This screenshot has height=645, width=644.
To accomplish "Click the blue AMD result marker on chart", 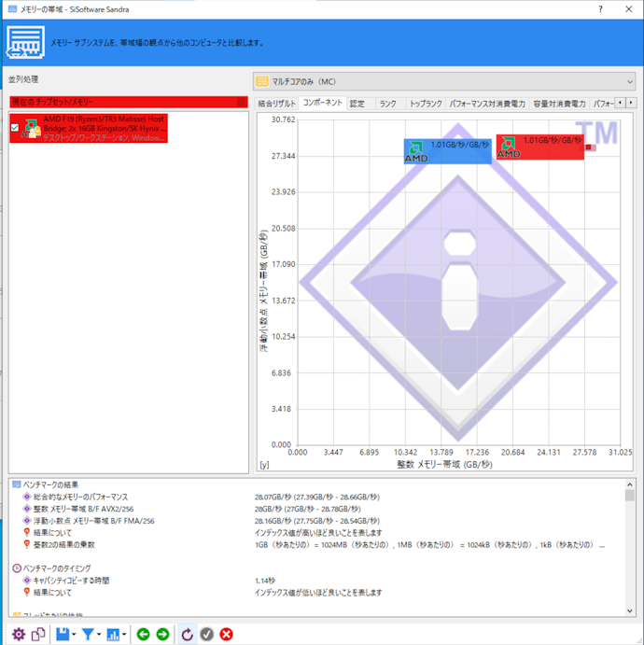I will click(447, 151).
